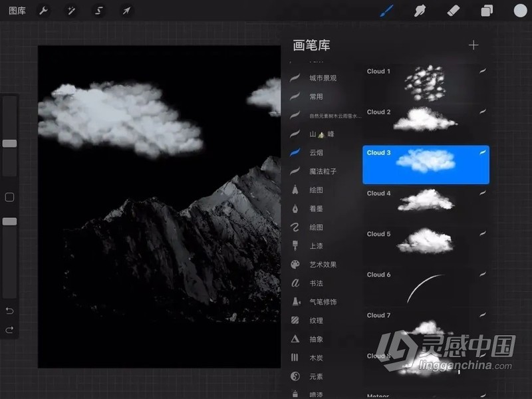Adjust the brush size slider
532x399 pixels.
9,143
